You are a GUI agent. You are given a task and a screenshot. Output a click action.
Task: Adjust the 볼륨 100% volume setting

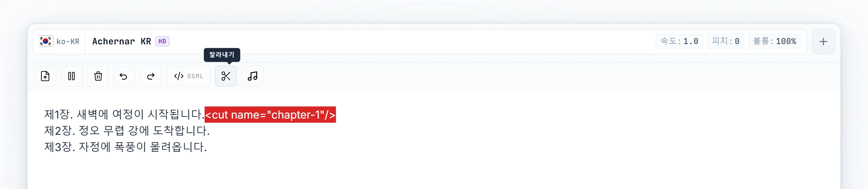(774, 41)
